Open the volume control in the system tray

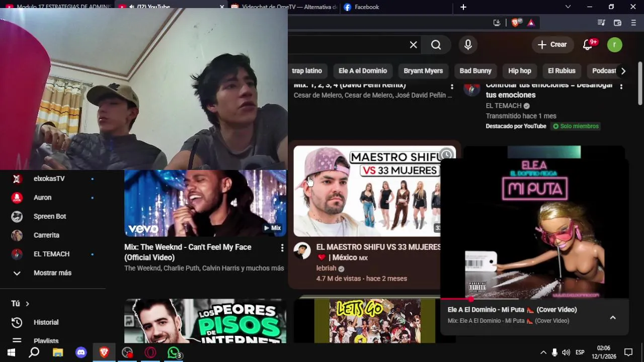(566, 352)
